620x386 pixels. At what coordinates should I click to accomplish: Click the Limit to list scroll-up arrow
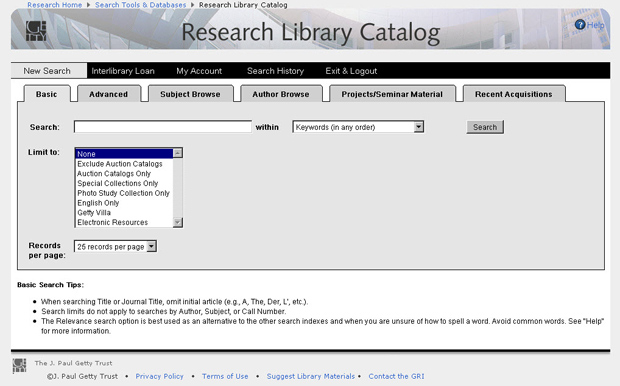(178, 153)
